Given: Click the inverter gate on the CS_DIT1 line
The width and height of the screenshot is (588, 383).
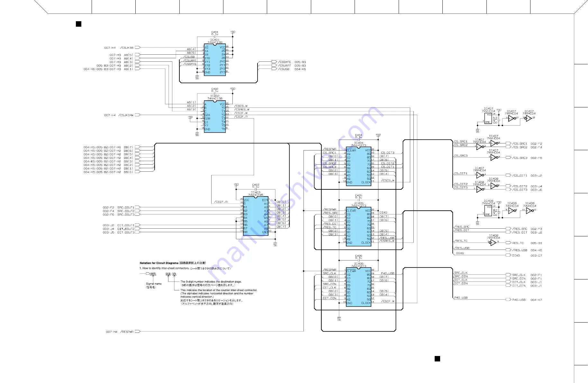Looking at the screenshot, I should coord(480,175).
